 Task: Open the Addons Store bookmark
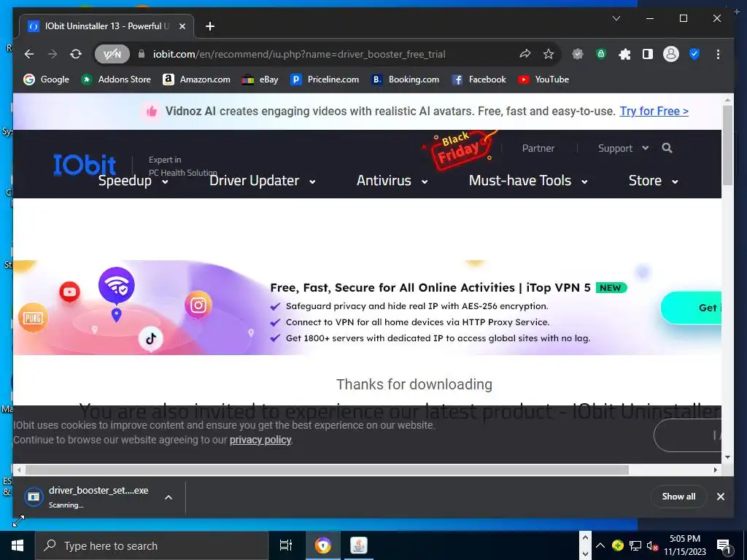(x=116, y=79)
